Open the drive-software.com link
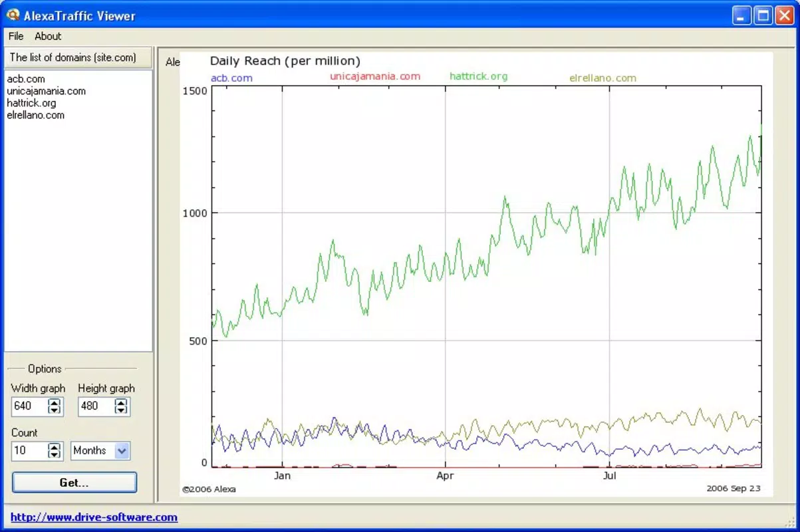 point(94,517)
